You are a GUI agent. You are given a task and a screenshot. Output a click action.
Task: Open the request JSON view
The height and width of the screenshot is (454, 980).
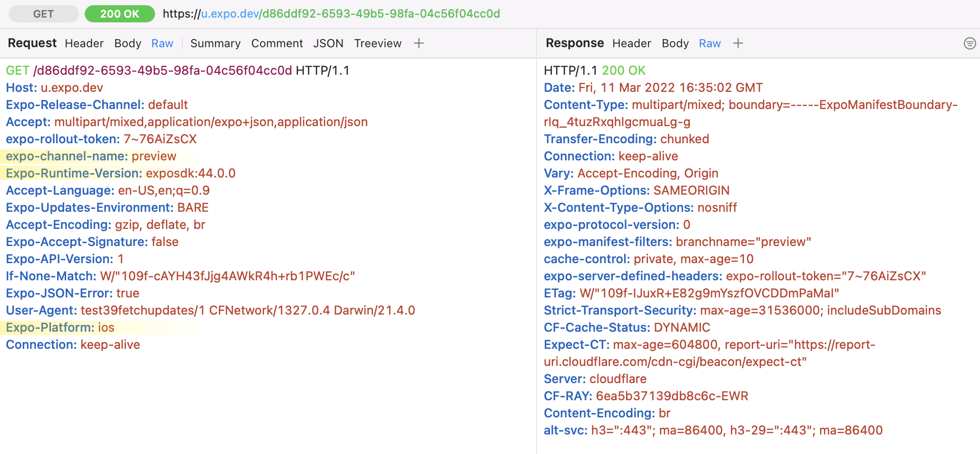[x=328, y=43]
